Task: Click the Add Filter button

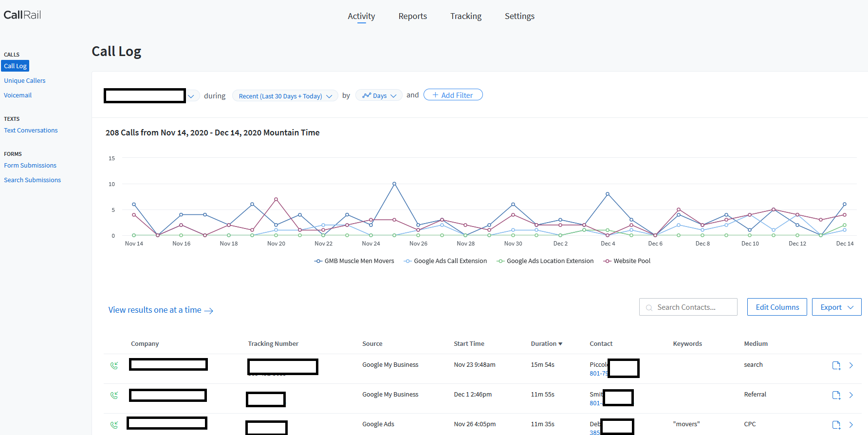Action: 453,95
